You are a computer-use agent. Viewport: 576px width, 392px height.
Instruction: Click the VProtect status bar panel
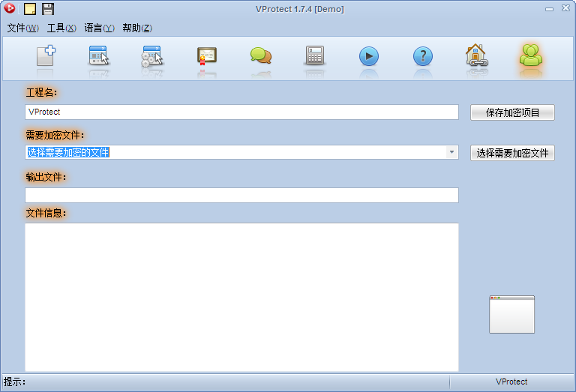coord(511,382)
